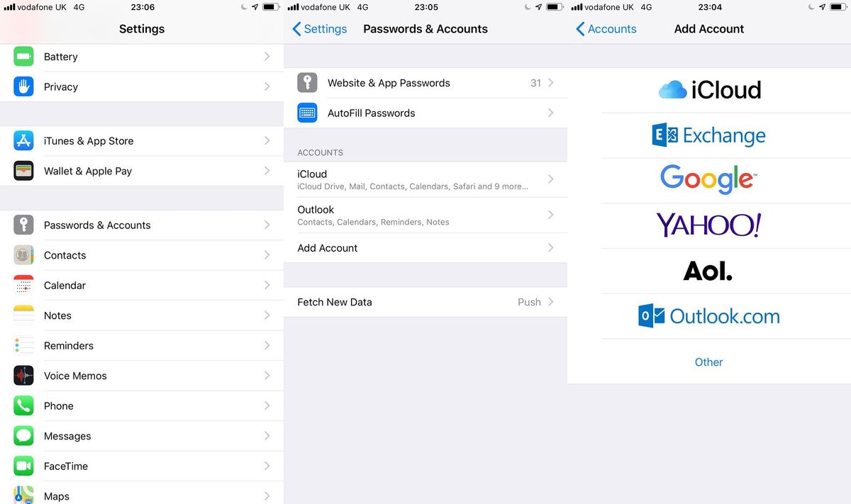Viewport: 851px width, 504px height.
Task: Click the Google logo
Action: [x=708, y=179]
